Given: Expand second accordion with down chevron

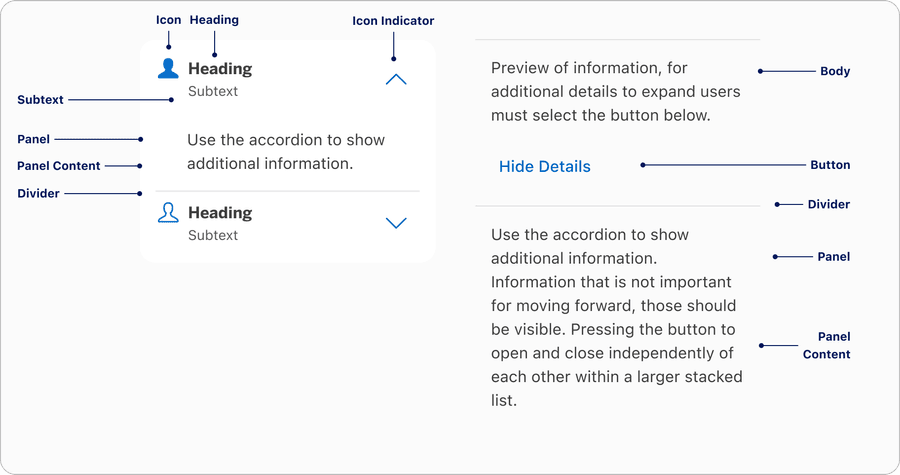Looking at the screenshot, I should coord(396,223).
